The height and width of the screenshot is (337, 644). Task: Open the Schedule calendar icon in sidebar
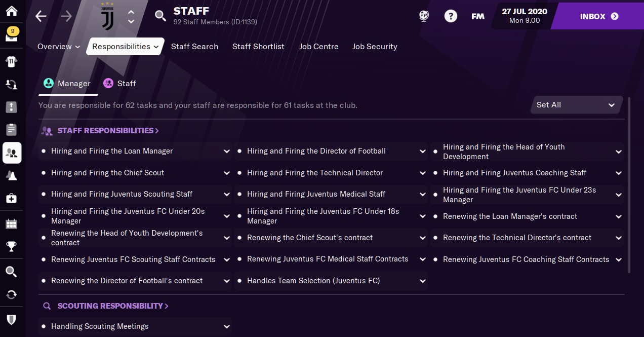pyautogui.click(x=12, y=223)
